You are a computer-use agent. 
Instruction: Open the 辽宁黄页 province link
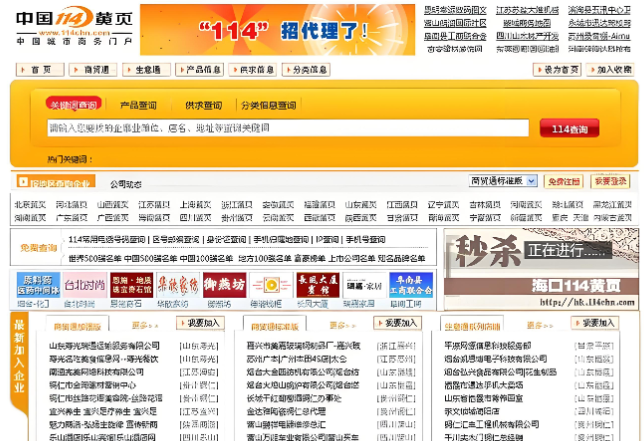pos(444,204)
